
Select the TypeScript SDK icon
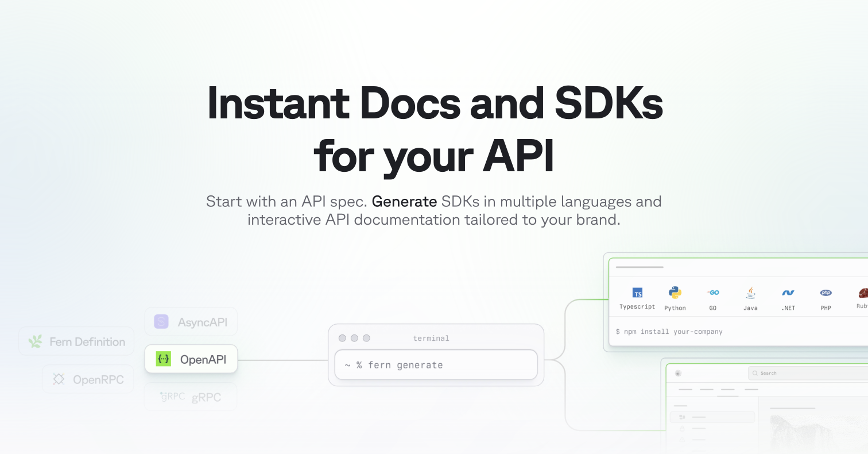(637, 293)
